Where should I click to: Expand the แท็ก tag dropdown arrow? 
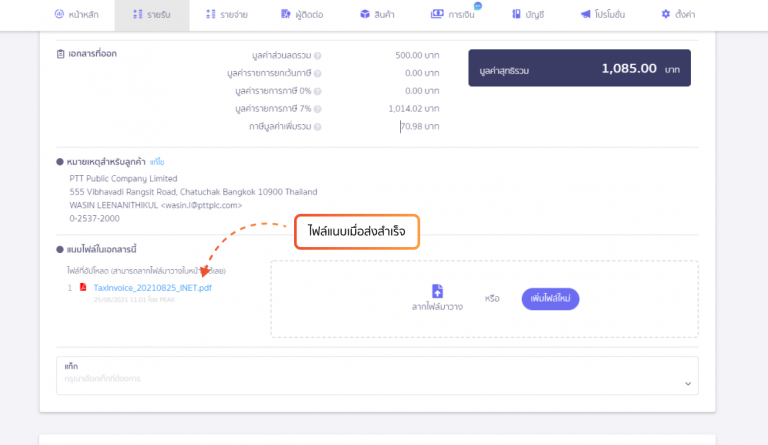pos(688,382)
